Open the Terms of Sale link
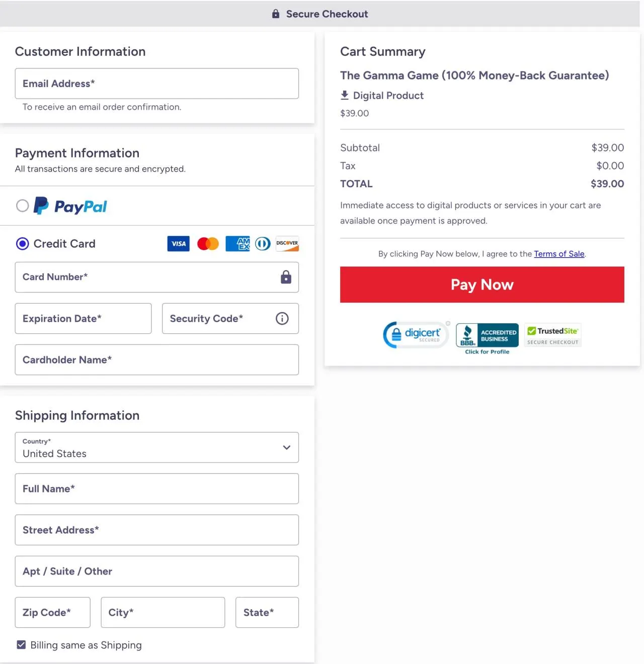Viewport: 644px width, 664px height. (559, 254)
